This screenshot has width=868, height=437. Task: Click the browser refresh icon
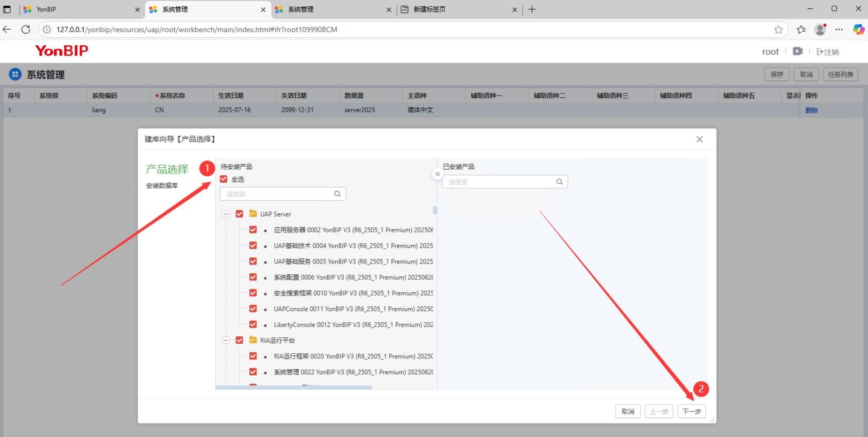pyautogui.click(x=25, y=29)
